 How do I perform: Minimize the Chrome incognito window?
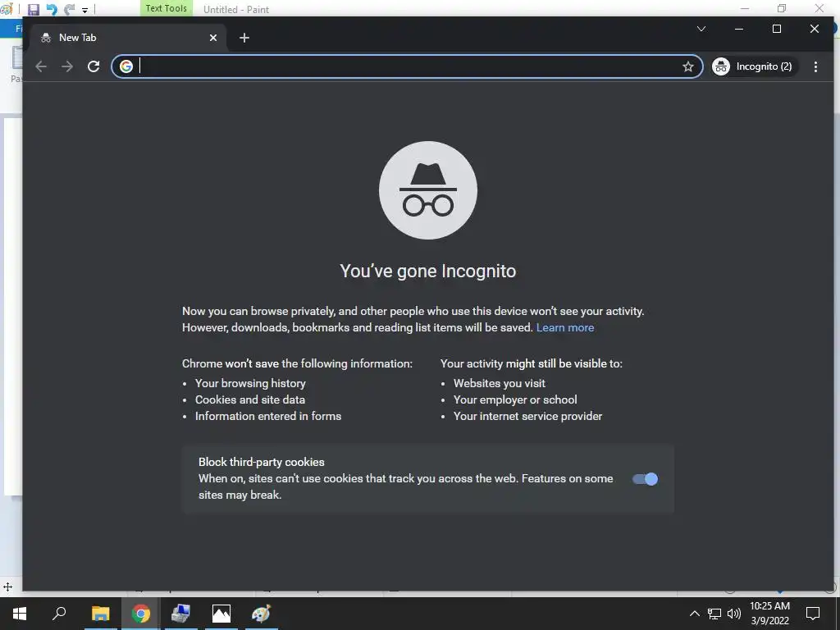[x=739, y=29]
